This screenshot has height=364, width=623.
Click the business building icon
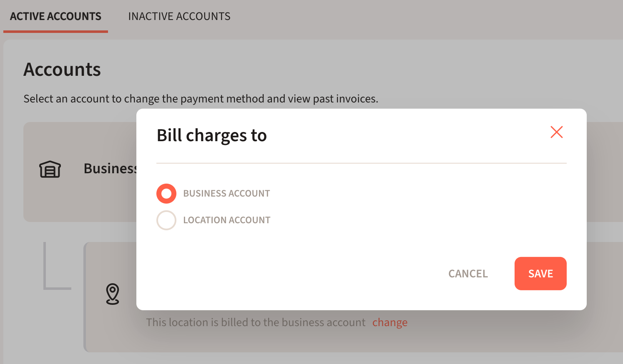click(50, 169)
